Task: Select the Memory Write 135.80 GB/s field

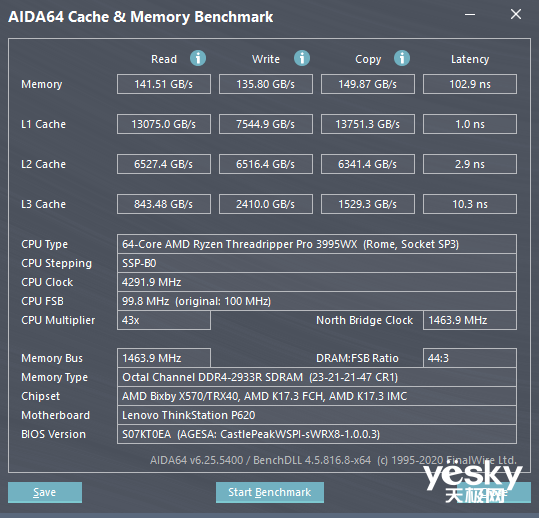Action: point(266,84)
